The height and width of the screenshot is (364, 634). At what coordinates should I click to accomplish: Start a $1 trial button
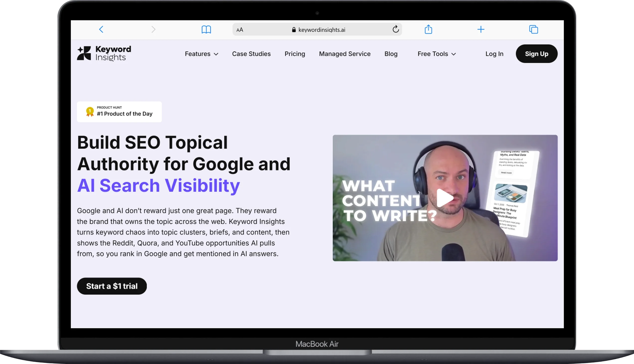coord(112,286)
